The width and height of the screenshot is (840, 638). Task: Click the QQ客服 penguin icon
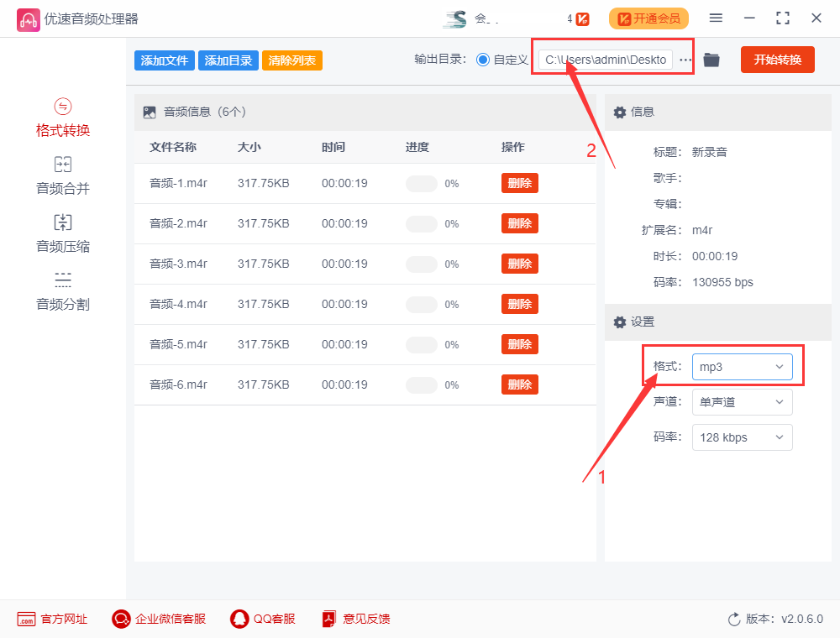pyautogui.click(x=239, y=620)
